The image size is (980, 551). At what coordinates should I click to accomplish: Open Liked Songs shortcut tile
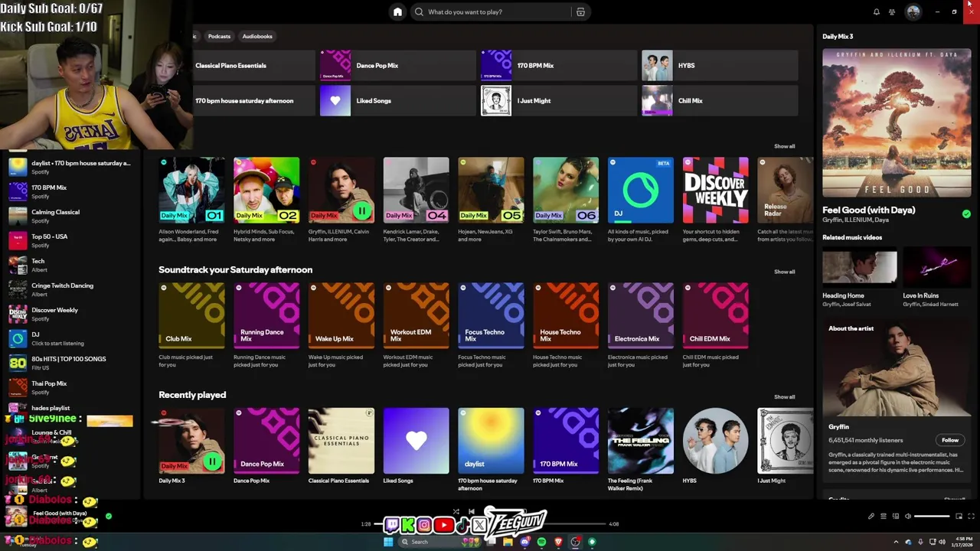[397, 100]
